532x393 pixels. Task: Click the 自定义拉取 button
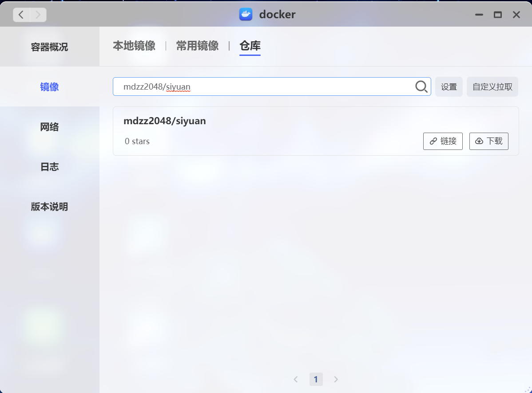tap(492, 87)
